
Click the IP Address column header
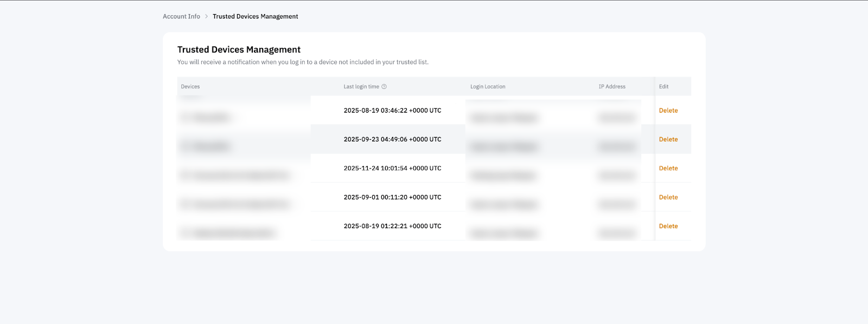(x=612, y=87)
